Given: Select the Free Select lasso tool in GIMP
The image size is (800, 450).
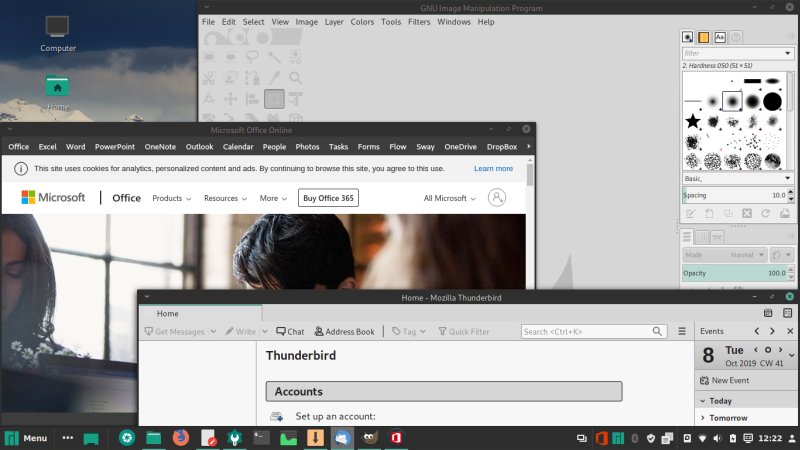Looking at the screenshot, I should click(x=252, y=57).
